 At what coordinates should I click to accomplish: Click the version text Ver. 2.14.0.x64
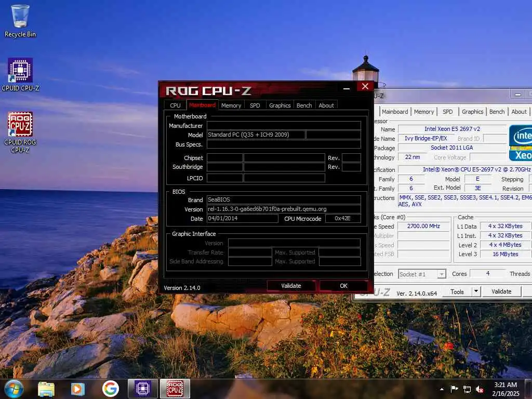417,294
